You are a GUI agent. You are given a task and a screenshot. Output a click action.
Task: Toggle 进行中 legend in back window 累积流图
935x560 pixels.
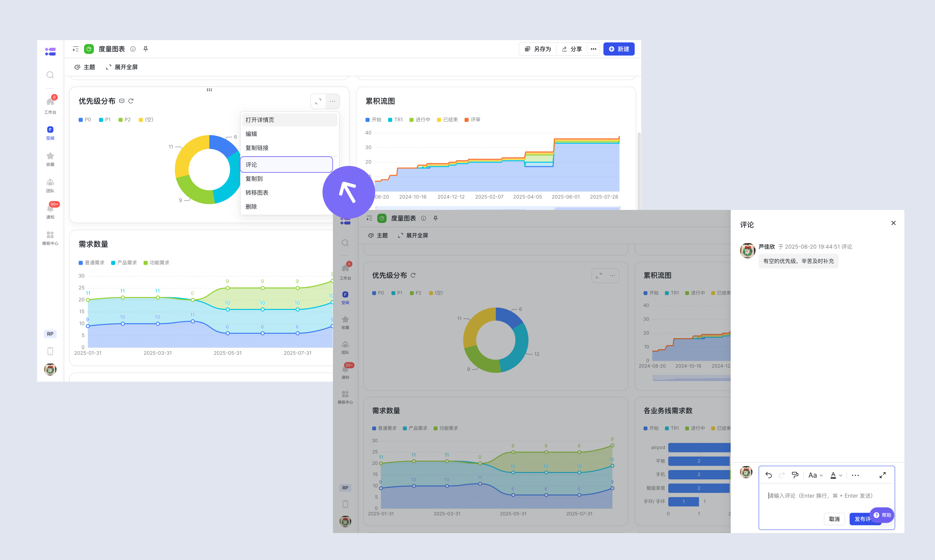tap(420, 120)
